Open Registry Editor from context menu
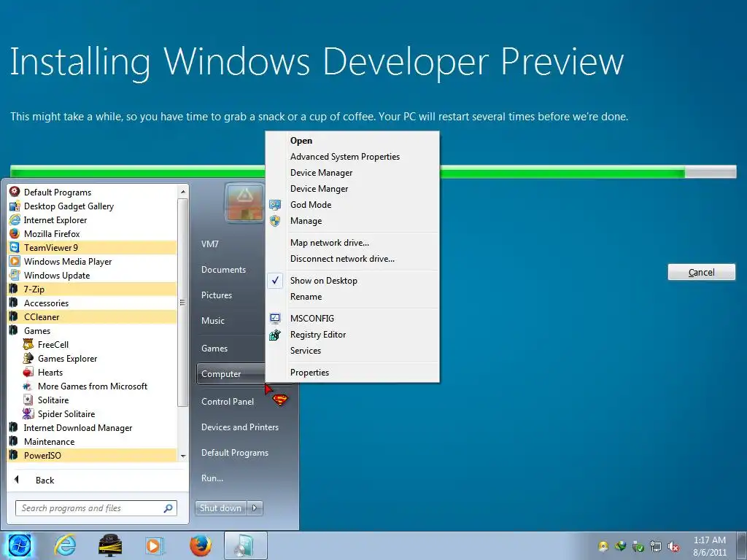 click(352, 334)
